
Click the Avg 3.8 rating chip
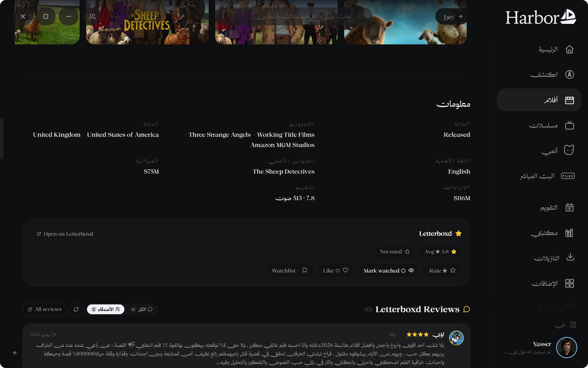click(x=440, y=252)
